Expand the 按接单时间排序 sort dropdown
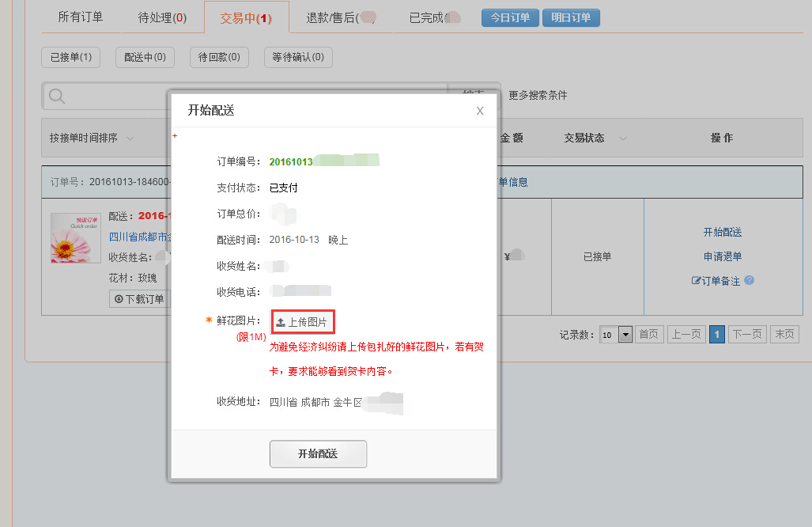Screen dimensions: 812x527 coord(130,138)
